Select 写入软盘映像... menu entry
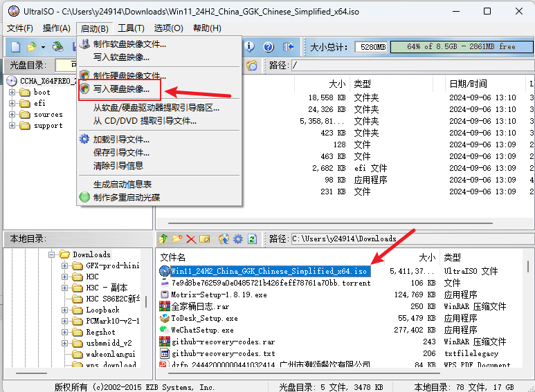The height and width of the screenshot is (392, 535). click(x=159, y=57)
